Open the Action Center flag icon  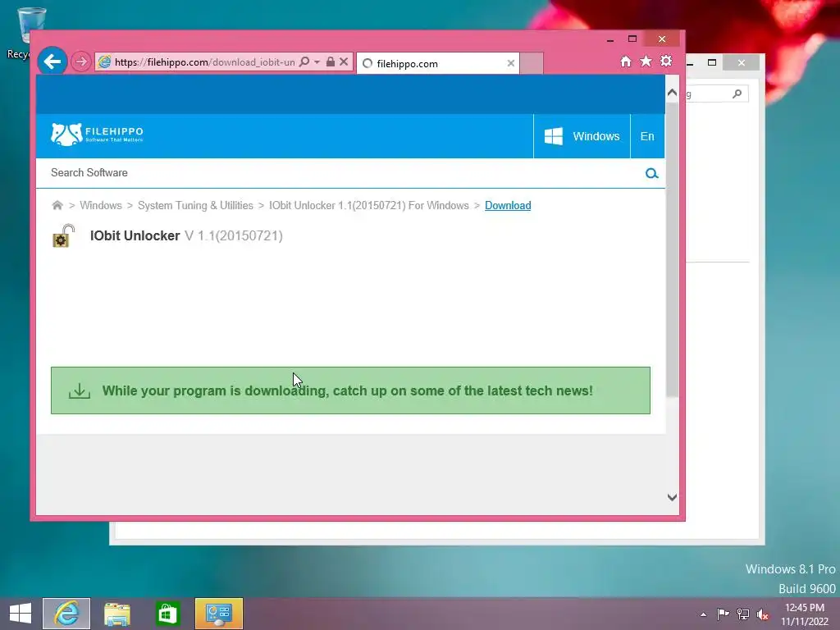[x=723, y=614]
